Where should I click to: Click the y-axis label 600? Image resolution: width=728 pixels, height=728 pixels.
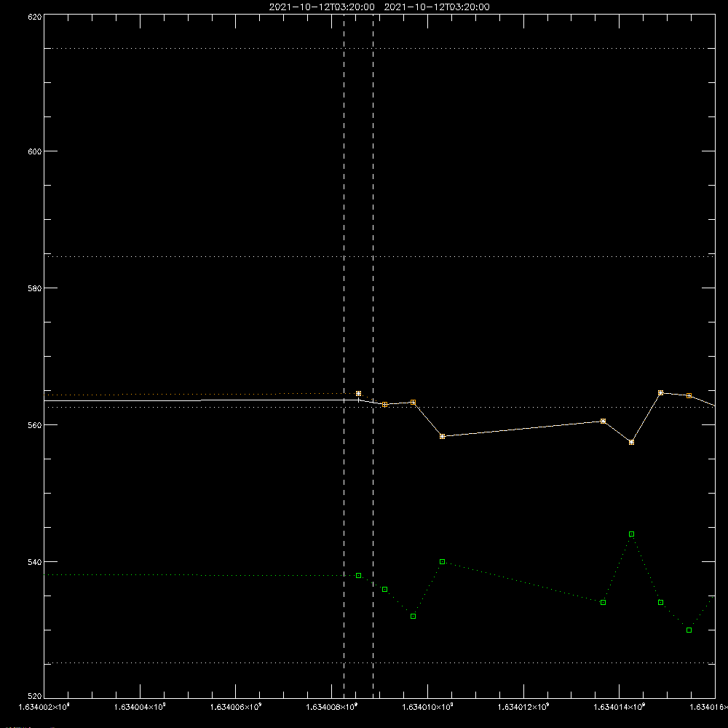35,151
